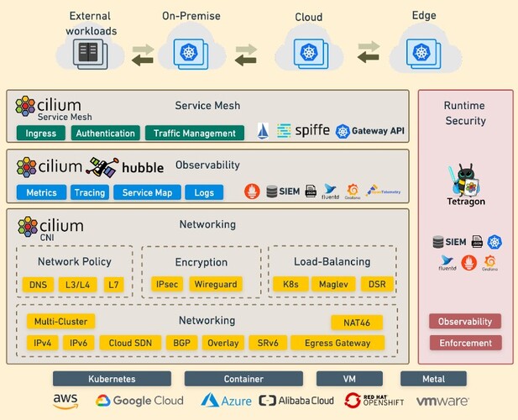Click the Cloud SDN box
Screen dimensions: 518x420
[x=130, y=343]
